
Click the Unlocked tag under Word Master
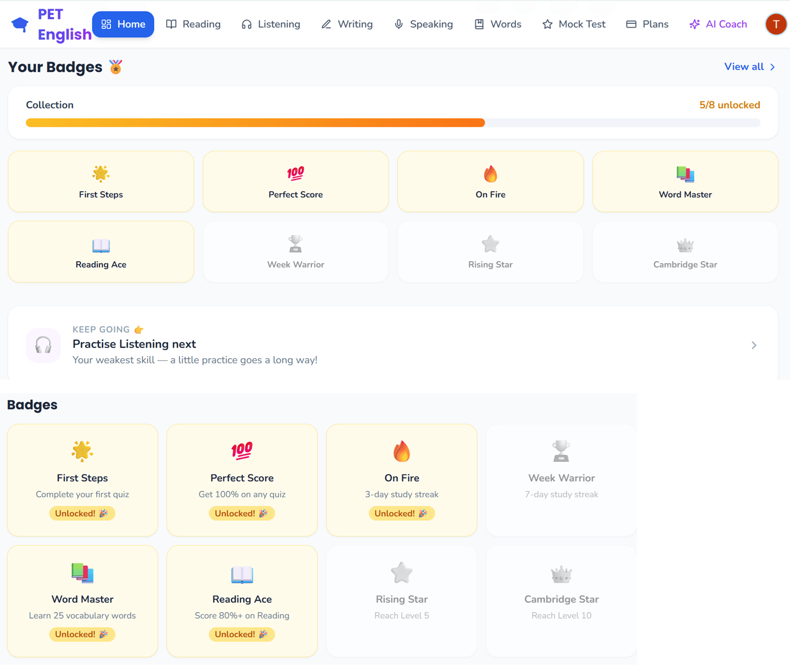82,634
